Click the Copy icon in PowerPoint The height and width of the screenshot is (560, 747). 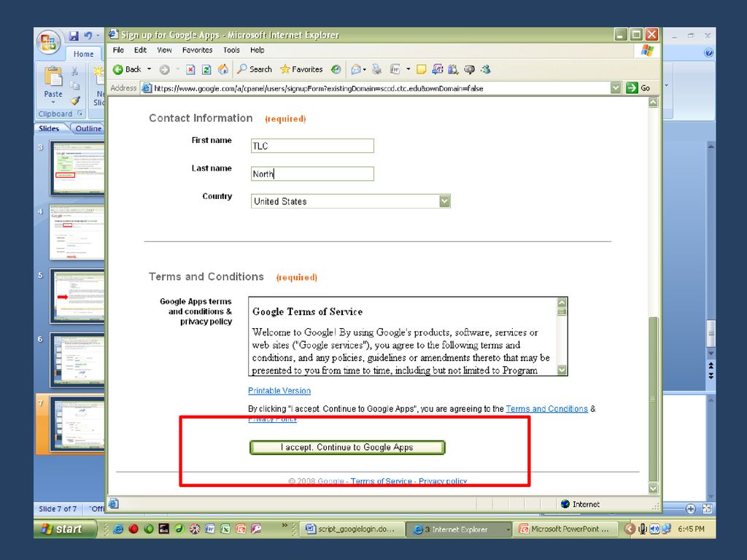click(75, 86)
